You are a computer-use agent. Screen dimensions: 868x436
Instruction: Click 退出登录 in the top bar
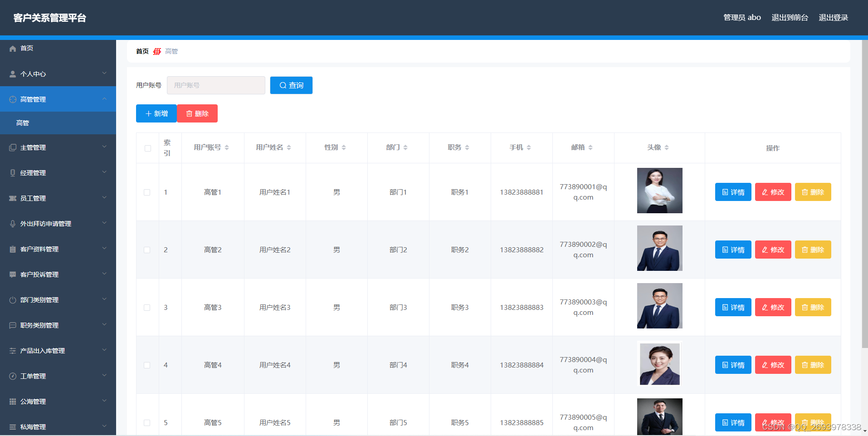[x=834, y=18]
